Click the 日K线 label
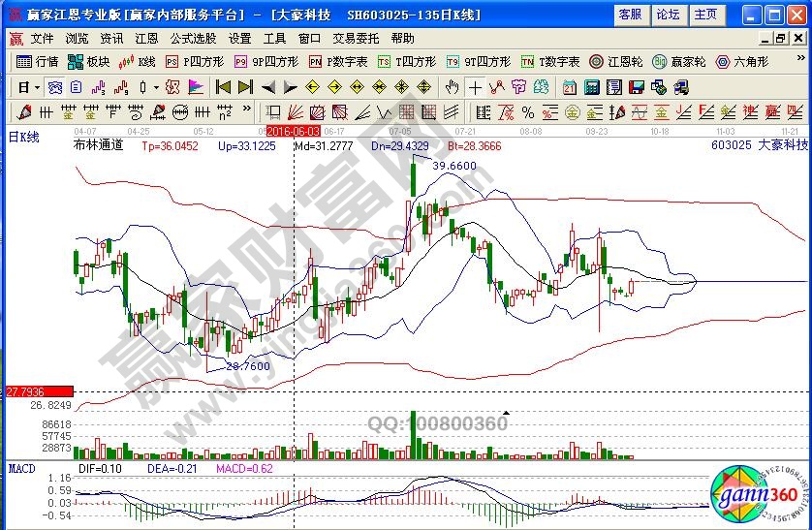The height and width of the screenshot is (530, 812). (24, 138)
